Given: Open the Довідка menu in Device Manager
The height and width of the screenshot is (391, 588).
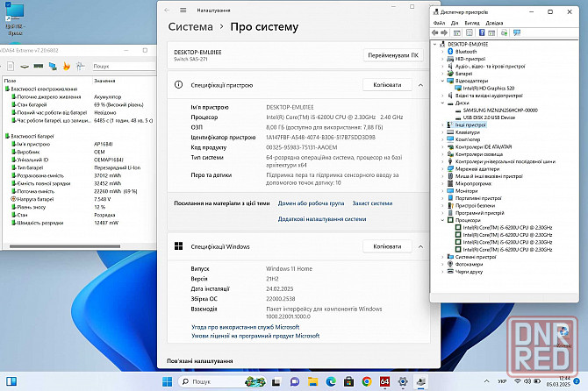Looking at the screenshot, I should point(494,23).
